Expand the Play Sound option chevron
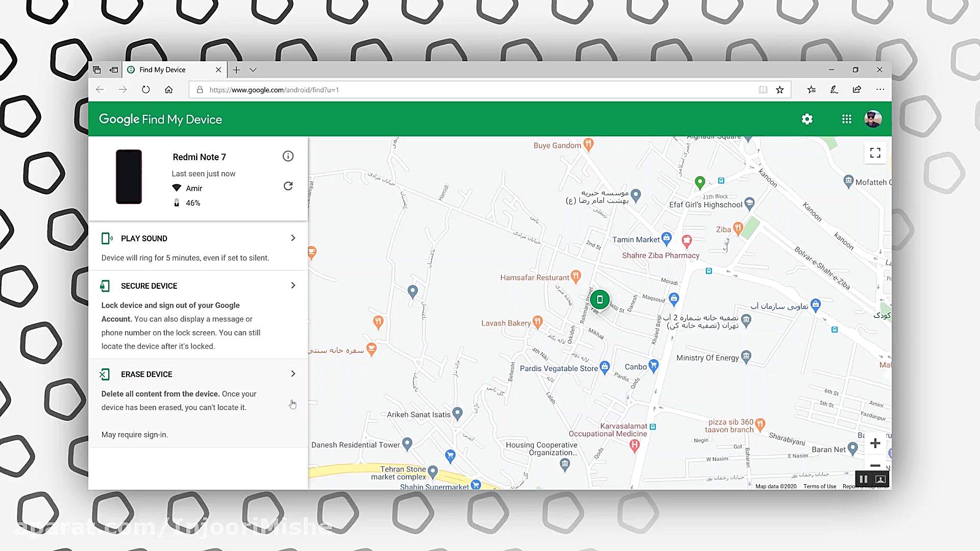The width and height of the screenshot is (980, 551). (293, 238)
